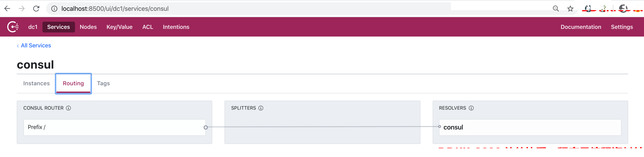
Task: Open the browser zoom magnifier icon
Action: click(555, 9)
